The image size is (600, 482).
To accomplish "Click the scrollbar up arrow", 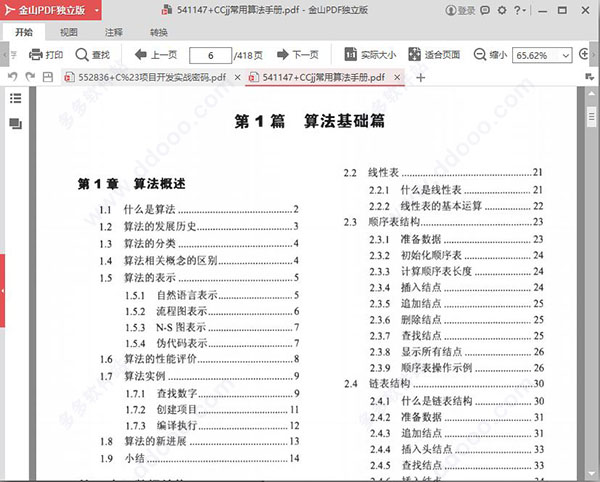I will coord(592,93).
